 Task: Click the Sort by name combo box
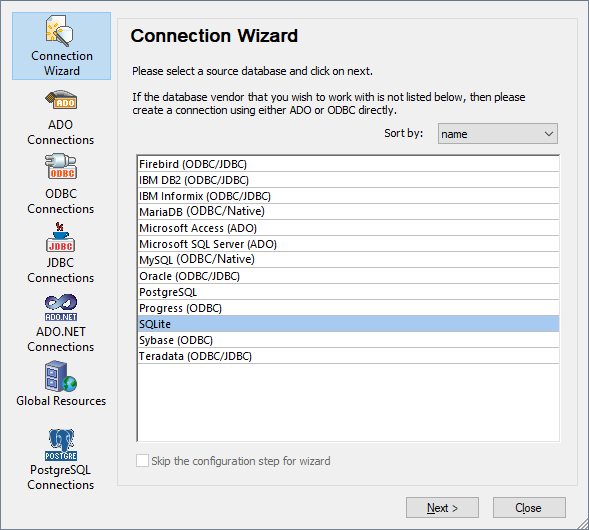497,134
